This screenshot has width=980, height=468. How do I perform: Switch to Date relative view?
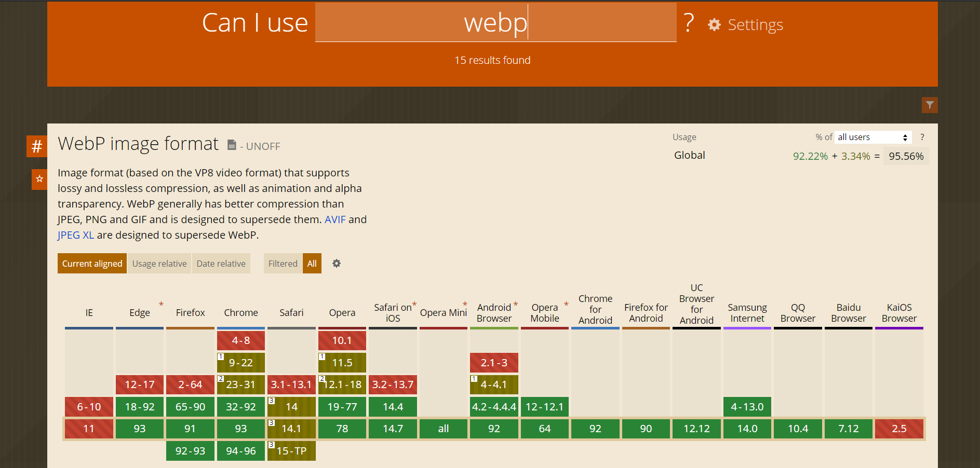pos(221,264)
